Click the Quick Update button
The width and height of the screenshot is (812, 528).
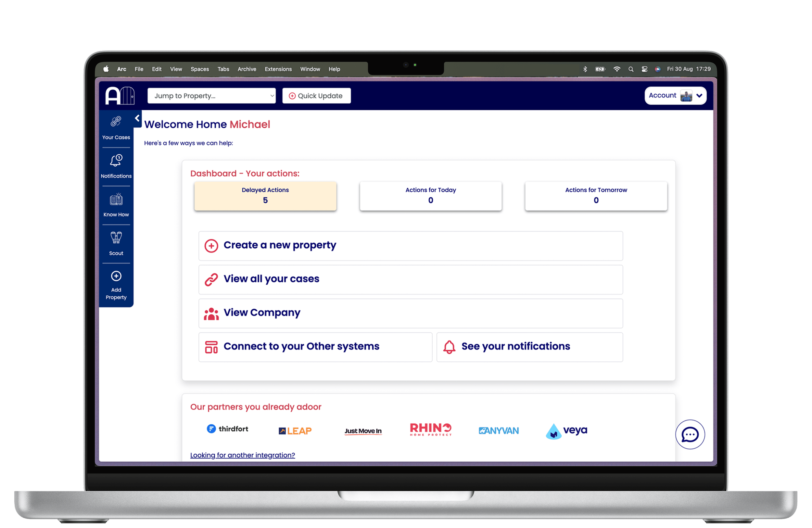point(316,96)
